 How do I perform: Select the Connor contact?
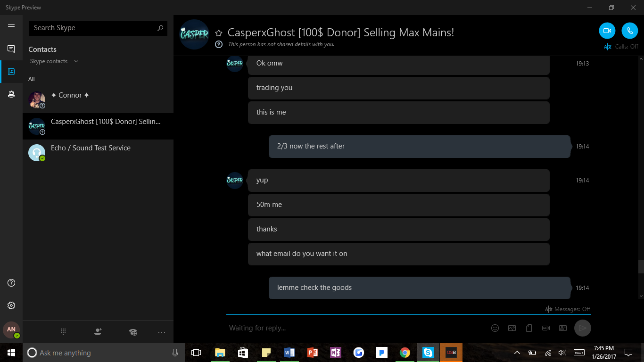click(98, 100)
